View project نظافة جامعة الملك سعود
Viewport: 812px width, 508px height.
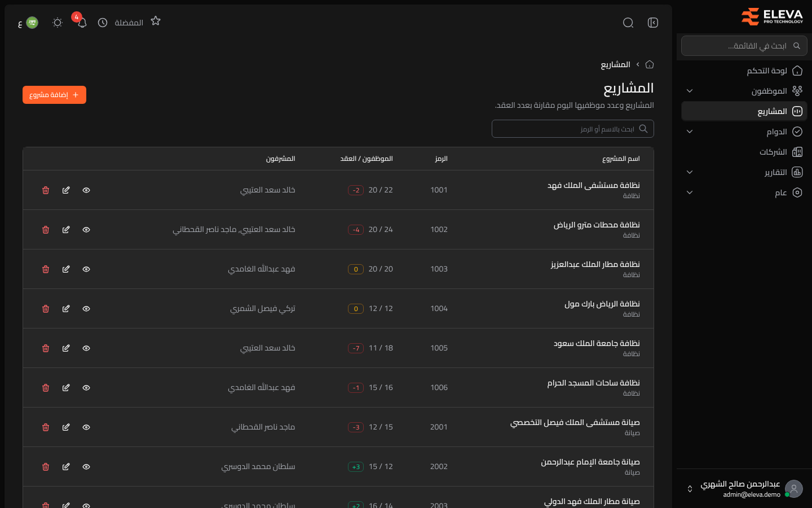[86, 348]
